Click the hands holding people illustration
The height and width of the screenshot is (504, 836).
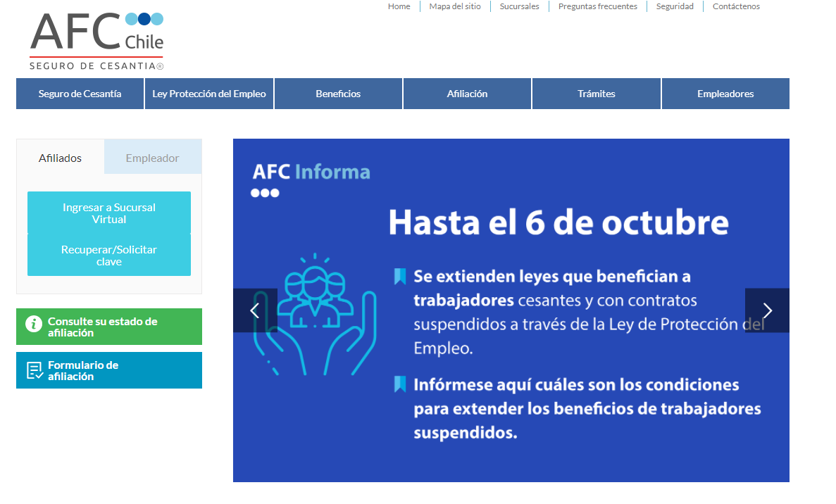click(315, 315)
